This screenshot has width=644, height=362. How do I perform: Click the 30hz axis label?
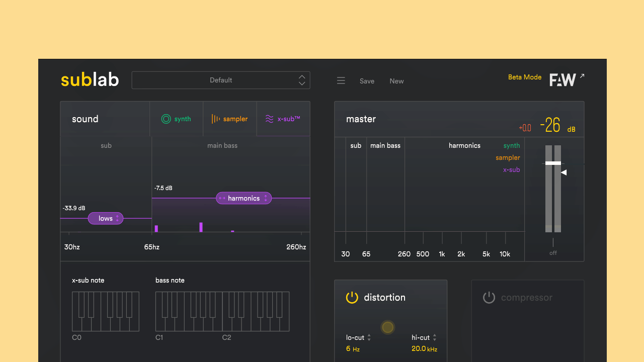(x=72, y=247)
